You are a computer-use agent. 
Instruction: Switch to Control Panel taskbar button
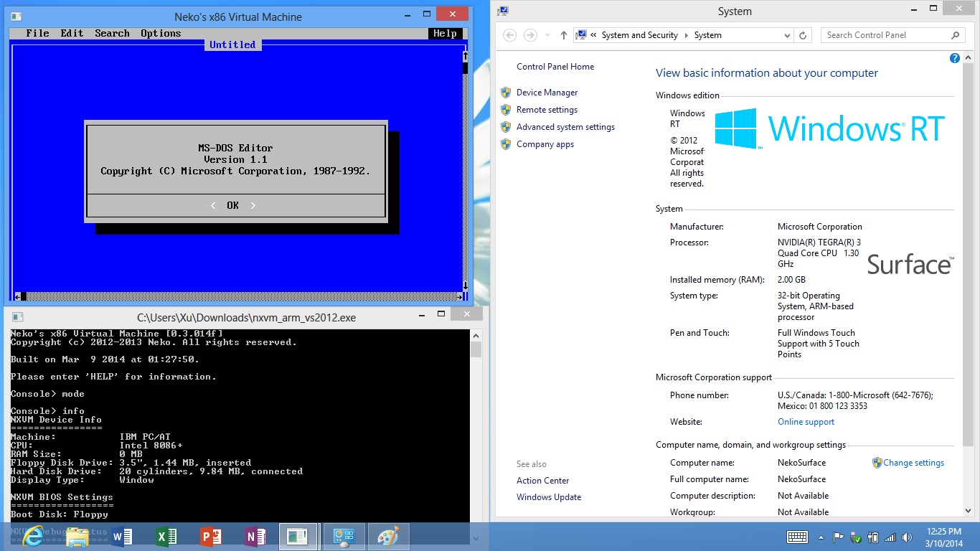tap(344, 536)
